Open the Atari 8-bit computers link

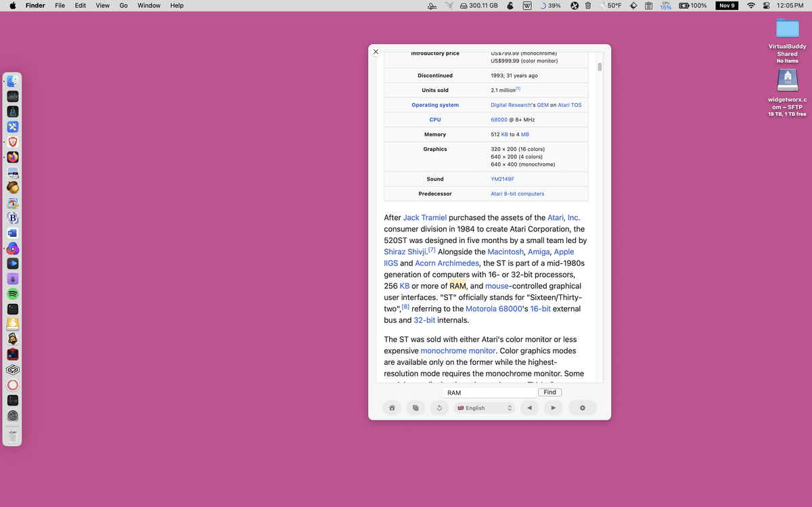click(x=517, y=194)
